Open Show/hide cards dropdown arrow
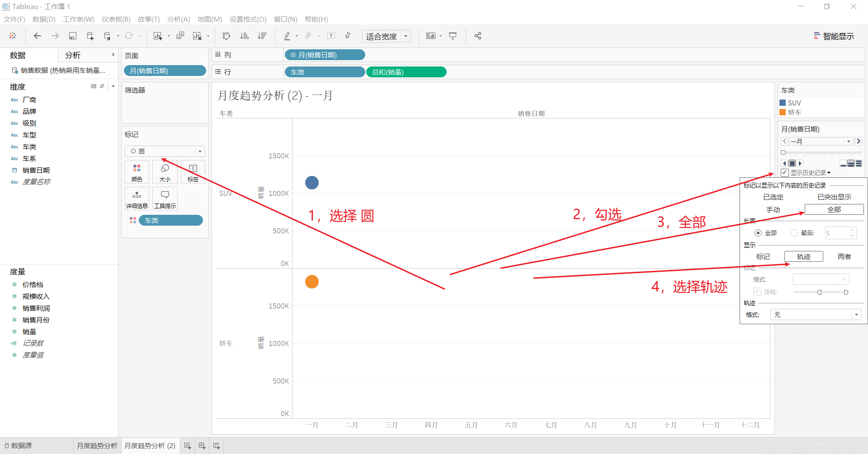 tap(440, 36)
